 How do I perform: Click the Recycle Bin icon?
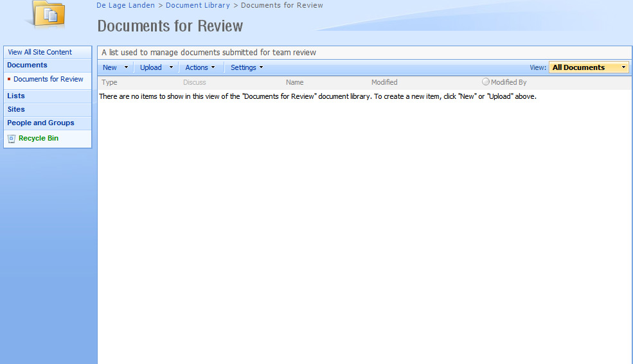point(12,139)
